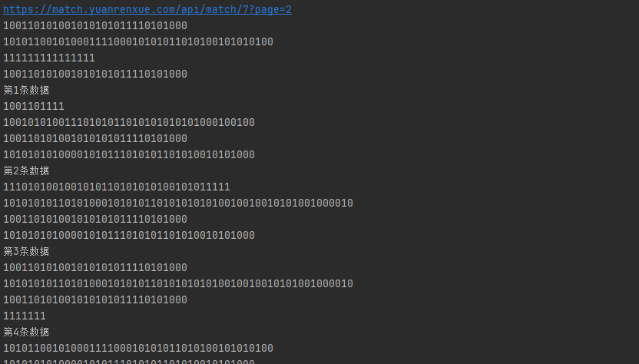Click the binary line directly above 第1条数据

coord(95,74)
